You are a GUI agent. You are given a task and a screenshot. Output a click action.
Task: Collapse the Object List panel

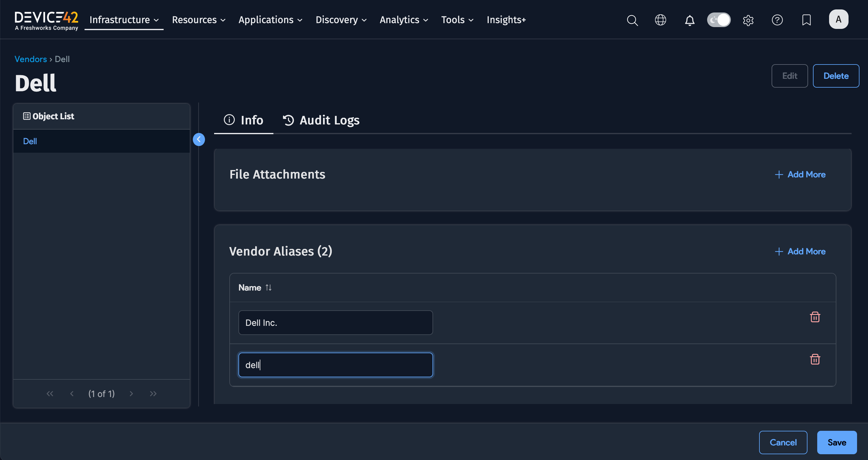199,139
